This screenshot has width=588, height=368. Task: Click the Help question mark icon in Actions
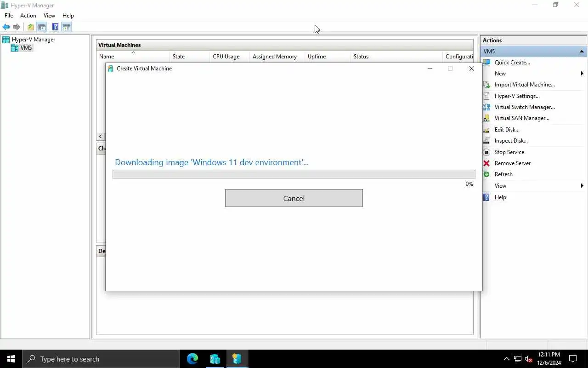(486, 197)
